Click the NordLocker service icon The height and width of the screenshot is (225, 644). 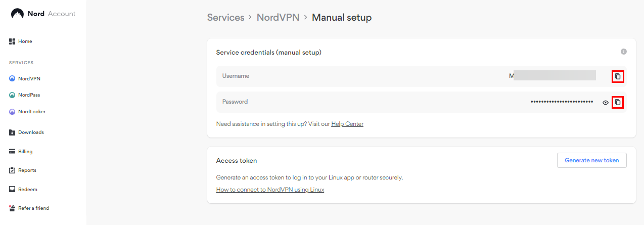[x=12, y=112]
